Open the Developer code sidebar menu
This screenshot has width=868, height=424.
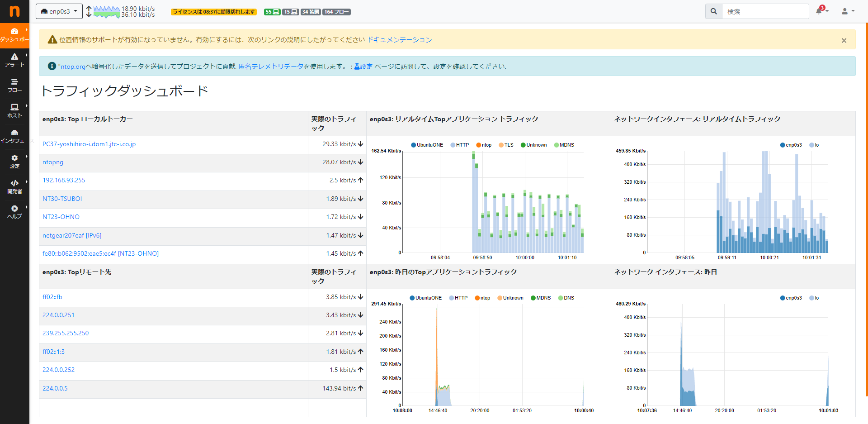tap(14, 187)
